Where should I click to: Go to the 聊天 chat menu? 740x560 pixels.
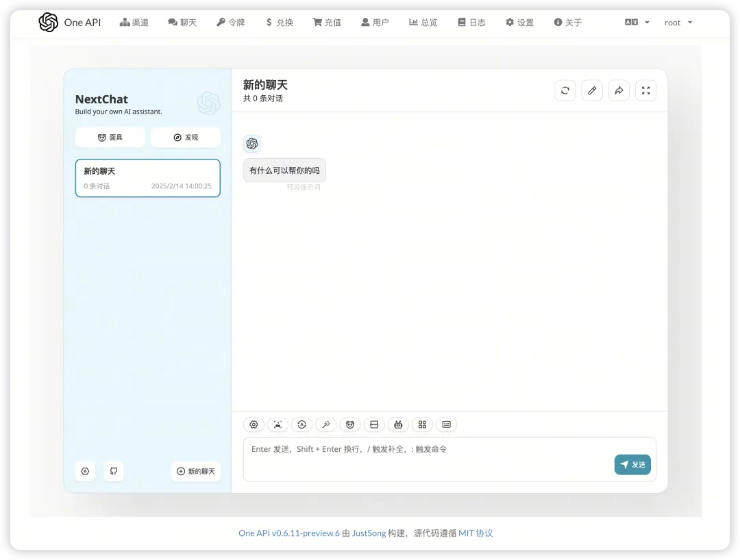tap(182, 22)
